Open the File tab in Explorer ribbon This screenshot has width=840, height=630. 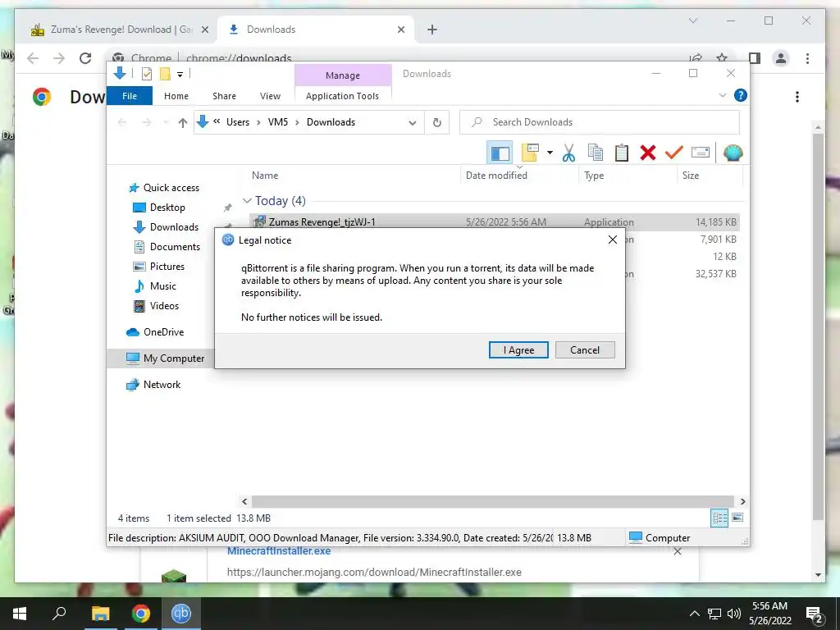coord(130,96)
